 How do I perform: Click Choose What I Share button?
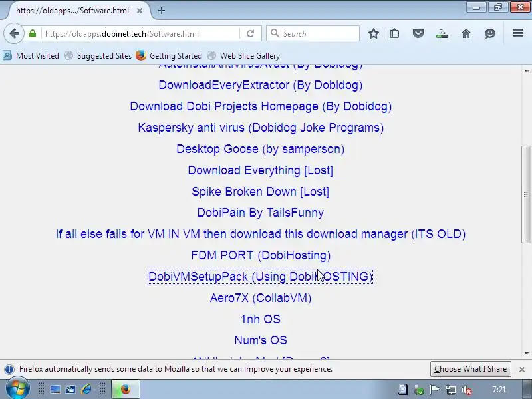[471, 369]
